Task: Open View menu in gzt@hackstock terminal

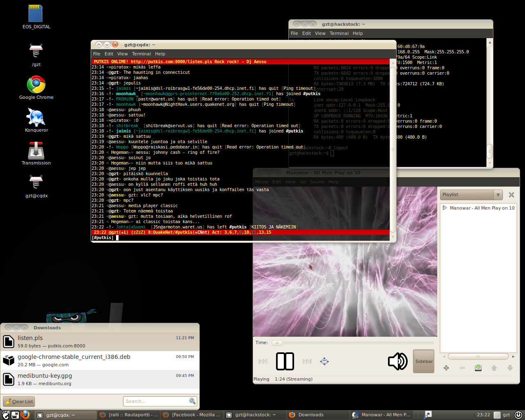Action: tap(320, 33)
